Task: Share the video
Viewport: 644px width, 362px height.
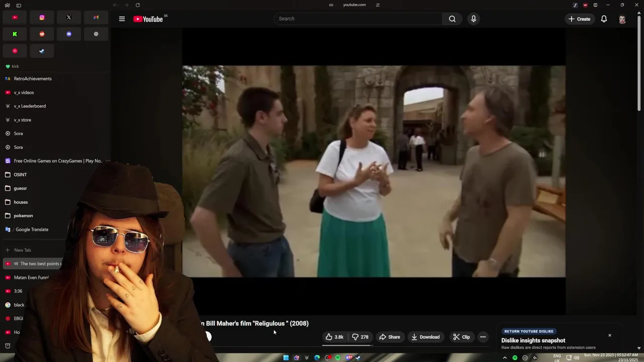Action: point(389,337)
